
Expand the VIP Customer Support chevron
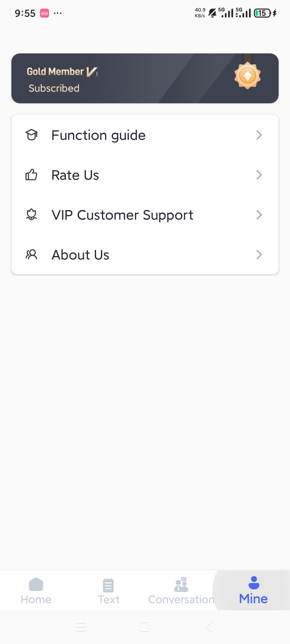tap(259, 215)
